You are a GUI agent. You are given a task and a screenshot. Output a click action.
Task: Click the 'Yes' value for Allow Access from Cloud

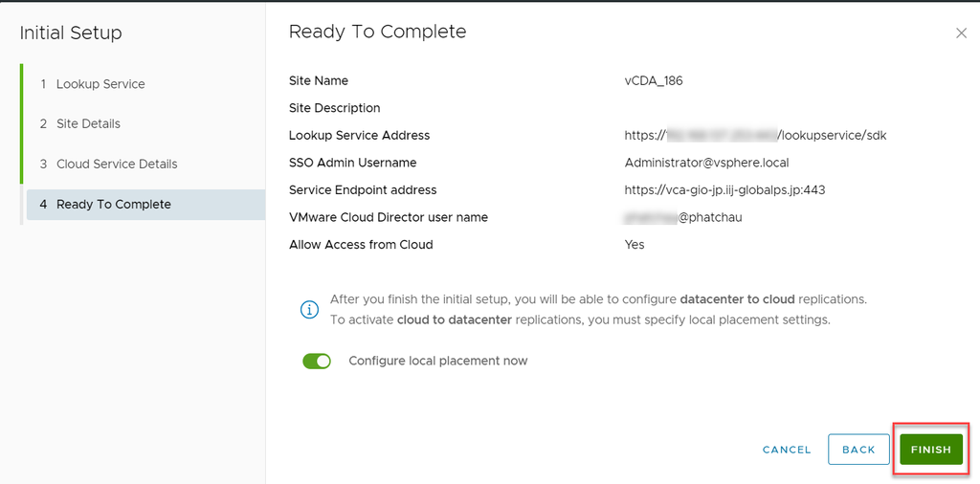pos(635,245)
